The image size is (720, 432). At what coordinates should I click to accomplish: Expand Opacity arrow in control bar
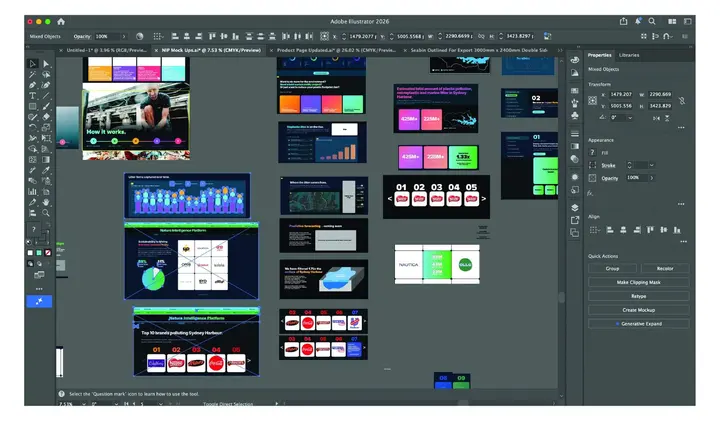(124, 36)
